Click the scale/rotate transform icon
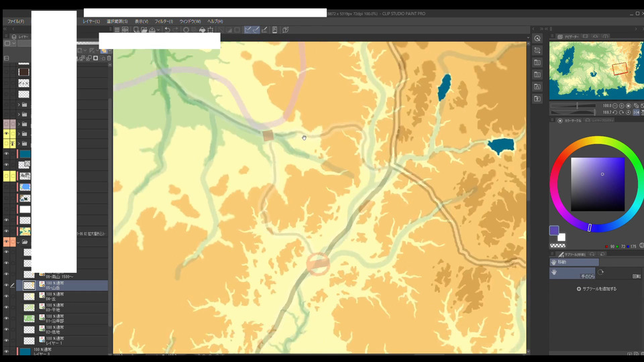Screen dimensions: 644x362 (x=210, y=30)
